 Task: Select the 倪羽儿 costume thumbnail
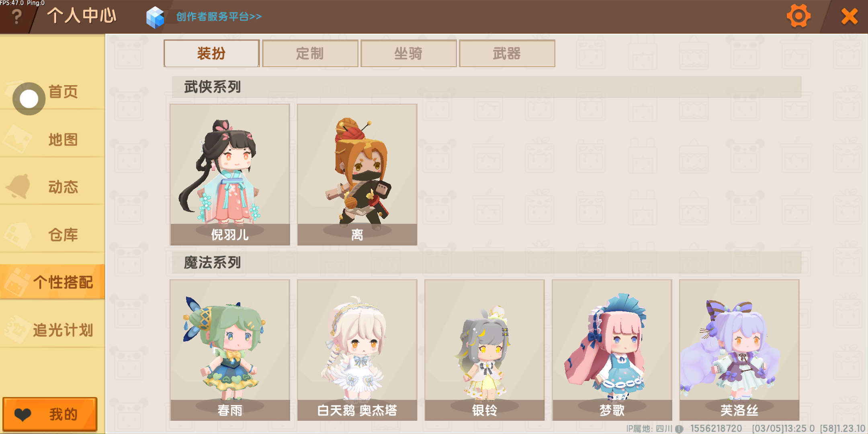pos(230,175)
